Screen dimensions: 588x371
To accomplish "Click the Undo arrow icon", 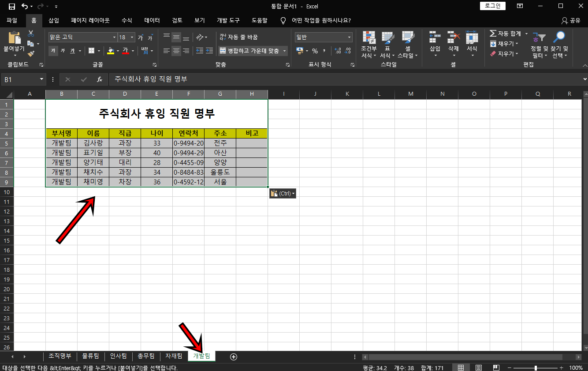I will 25,6.
